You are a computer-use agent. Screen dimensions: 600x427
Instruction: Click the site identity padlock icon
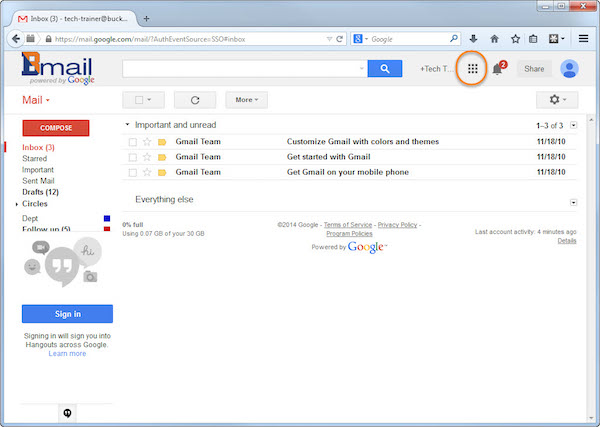click(x=49, y=39)
